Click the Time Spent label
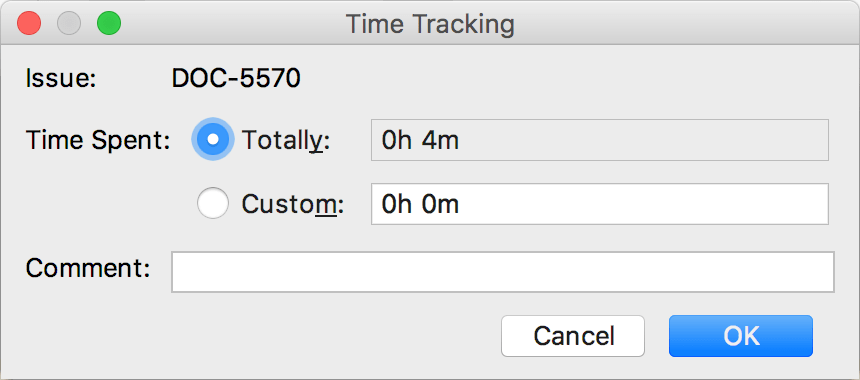This screenshot has height=380, width=860. (98, 141)
